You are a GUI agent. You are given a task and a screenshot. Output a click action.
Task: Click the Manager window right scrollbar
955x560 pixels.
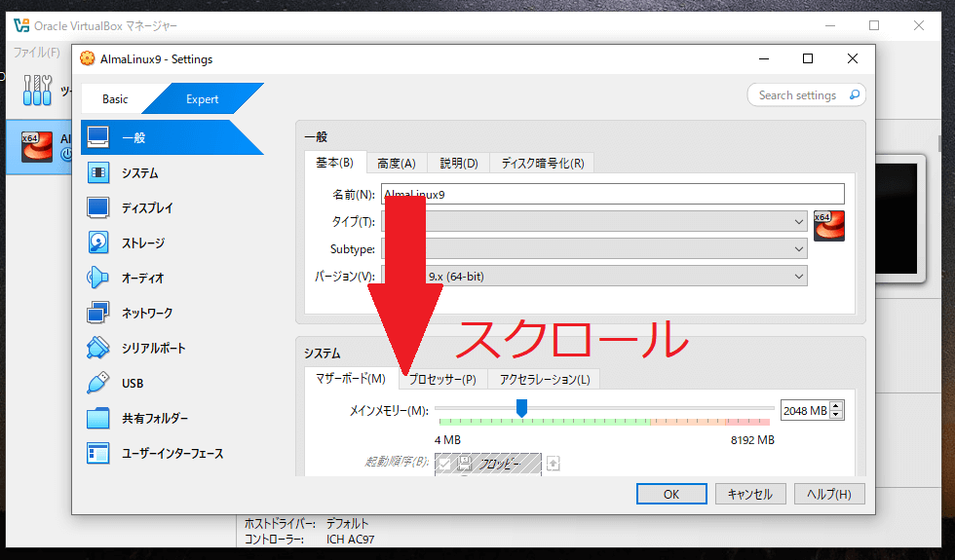click(940, 144)
